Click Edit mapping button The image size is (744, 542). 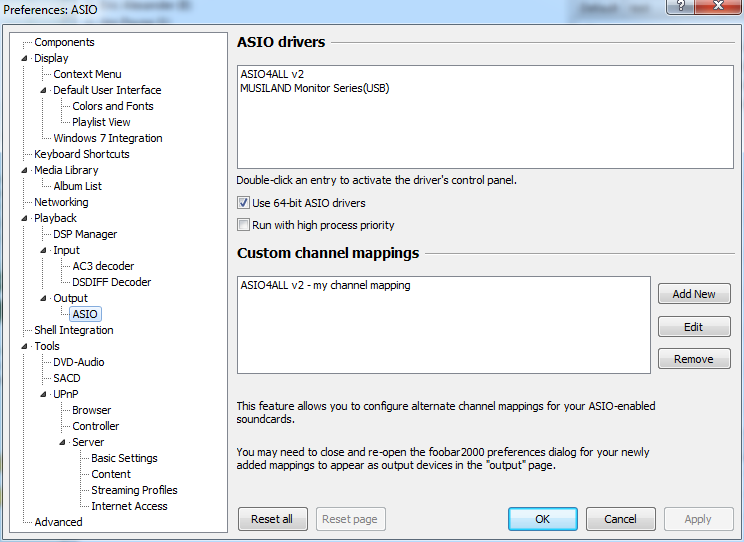click(x=694, y=327)
